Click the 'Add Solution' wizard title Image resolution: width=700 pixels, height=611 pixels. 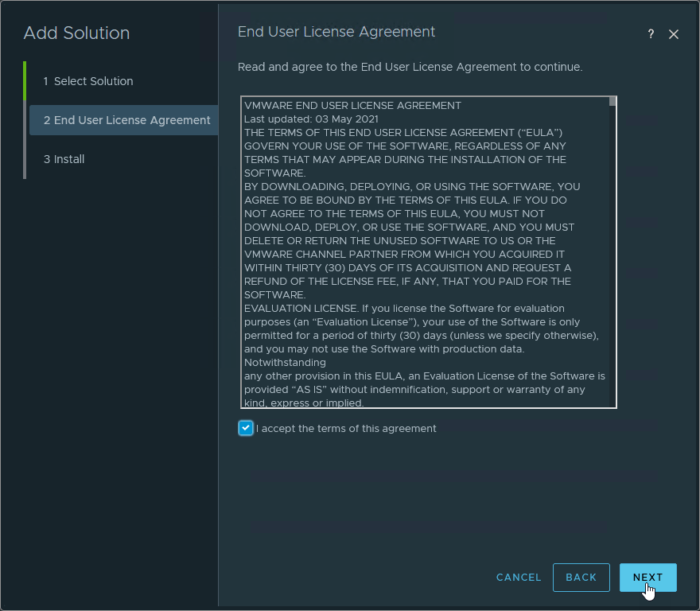pyautogui.click(x=76, y=33)
